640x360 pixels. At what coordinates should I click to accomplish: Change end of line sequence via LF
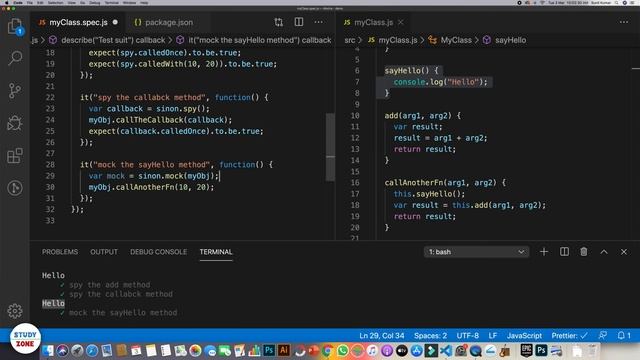pyautogui.click(x=493, y=336)
